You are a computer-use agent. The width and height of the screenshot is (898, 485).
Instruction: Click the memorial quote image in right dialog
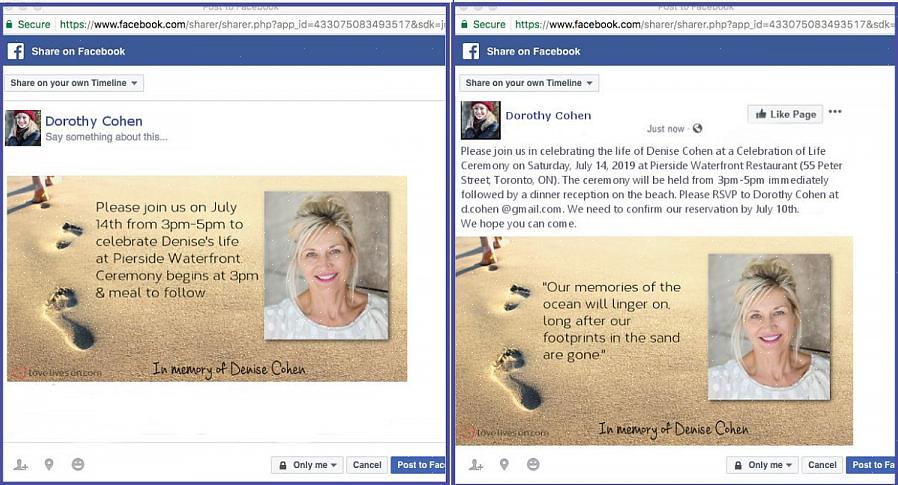[x=654, y=340]
